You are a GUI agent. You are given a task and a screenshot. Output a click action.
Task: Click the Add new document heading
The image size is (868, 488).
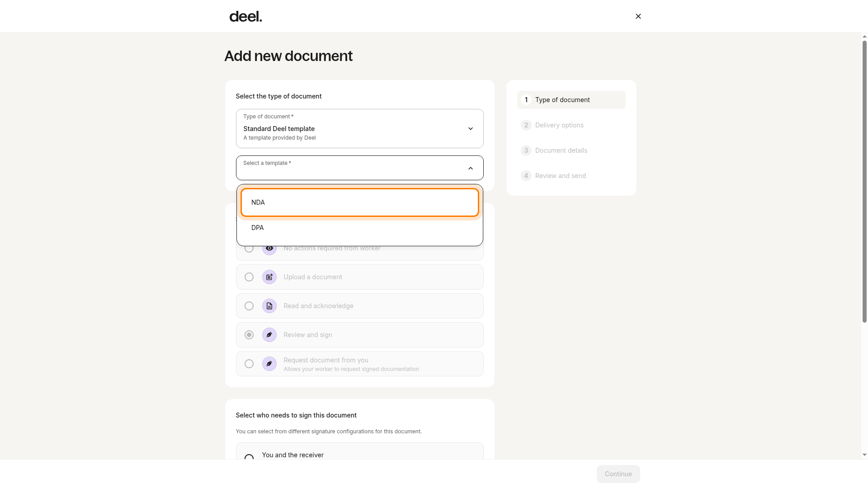point(288,56)
